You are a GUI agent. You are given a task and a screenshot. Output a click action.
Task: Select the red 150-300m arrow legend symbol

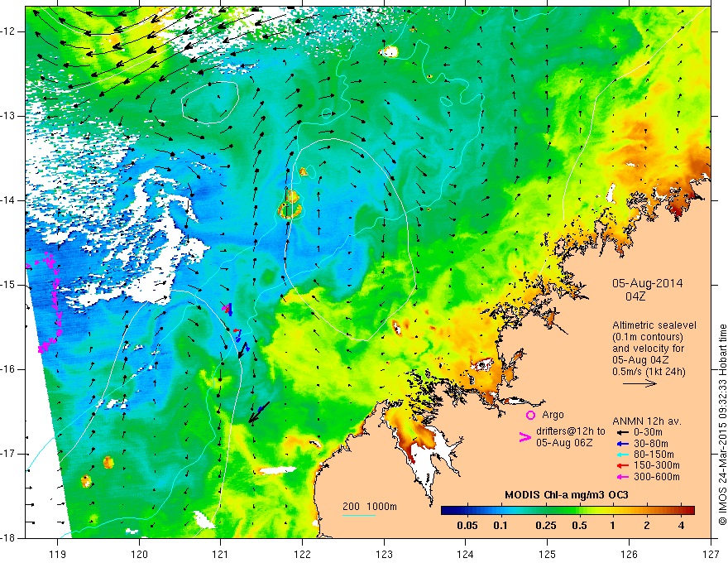[622, 465]
